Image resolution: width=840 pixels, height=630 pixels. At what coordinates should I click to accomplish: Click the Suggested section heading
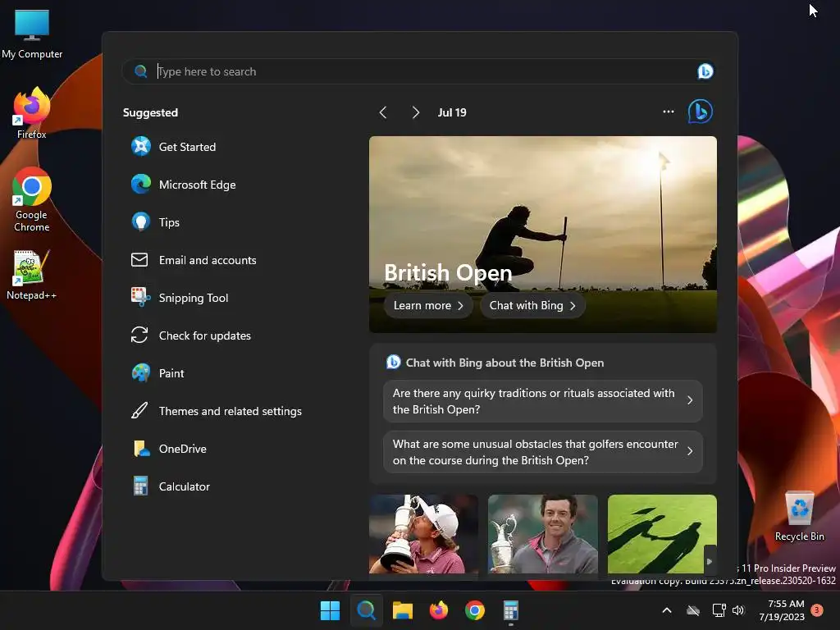[151, 112]
